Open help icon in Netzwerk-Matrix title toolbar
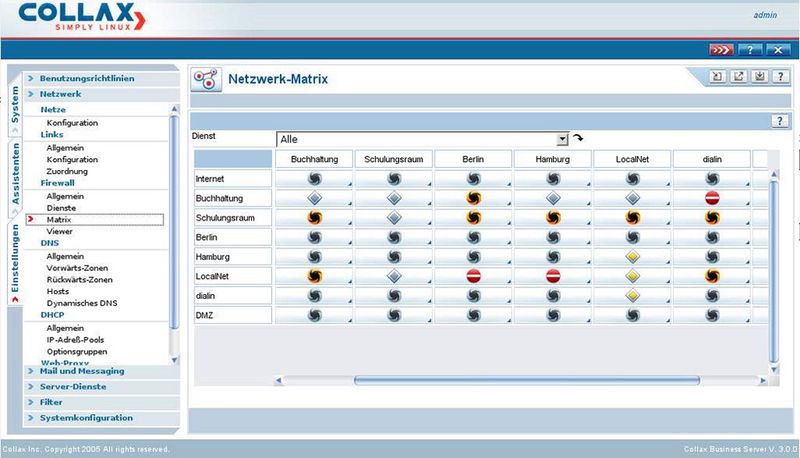 tap(781, 77)
